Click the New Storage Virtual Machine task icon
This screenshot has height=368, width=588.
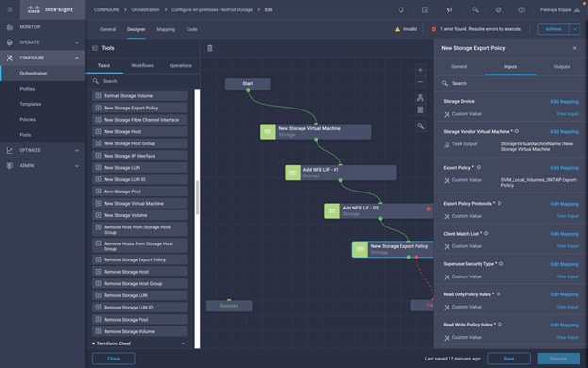point(268,131)
